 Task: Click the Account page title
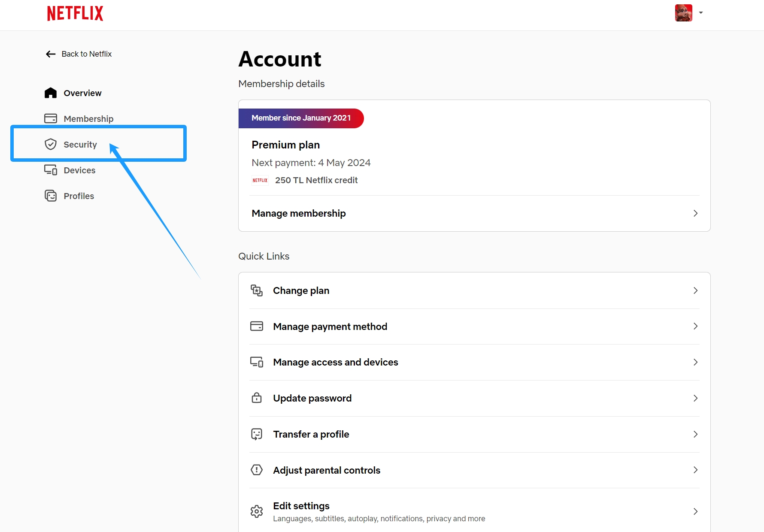(280, 59)
